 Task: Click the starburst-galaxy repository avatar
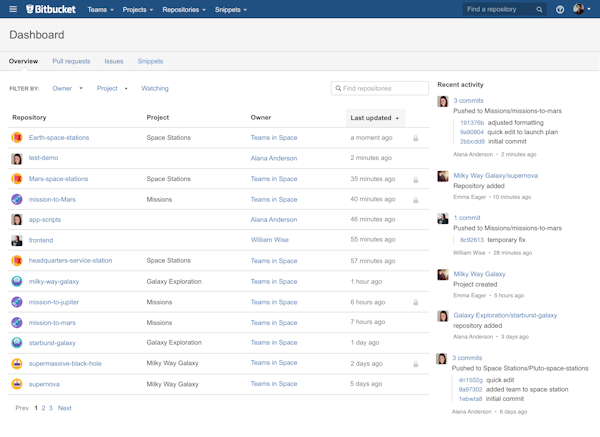16,343
